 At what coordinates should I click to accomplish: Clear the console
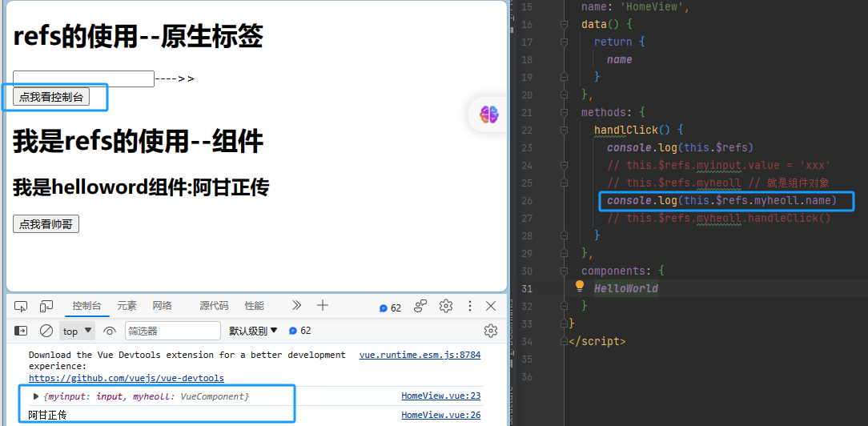pos(46,331)
